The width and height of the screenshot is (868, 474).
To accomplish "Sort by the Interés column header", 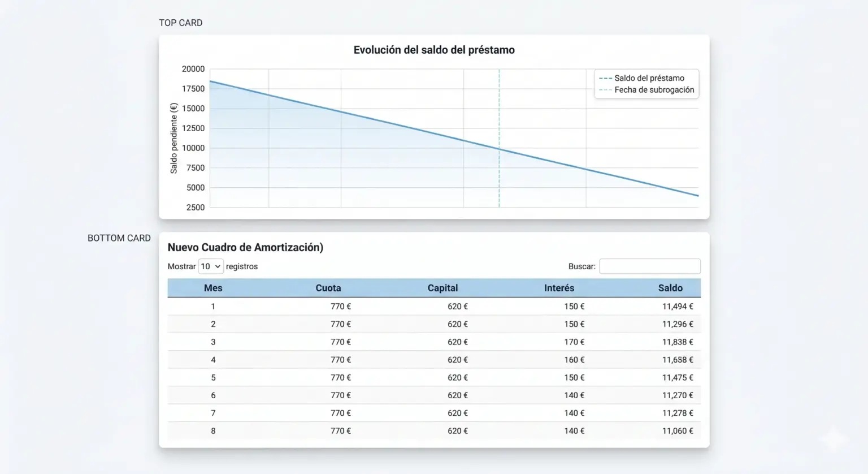I will point(559,288).
